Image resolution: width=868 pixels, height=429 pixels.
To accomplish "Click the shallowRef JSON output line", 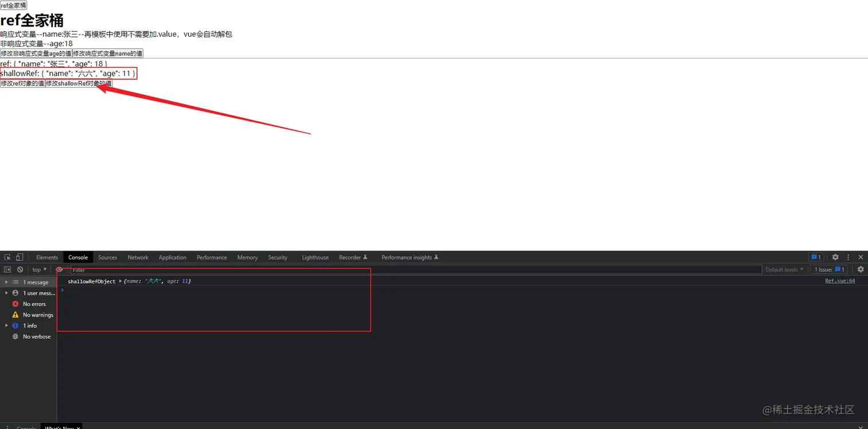I will (68, 74).
